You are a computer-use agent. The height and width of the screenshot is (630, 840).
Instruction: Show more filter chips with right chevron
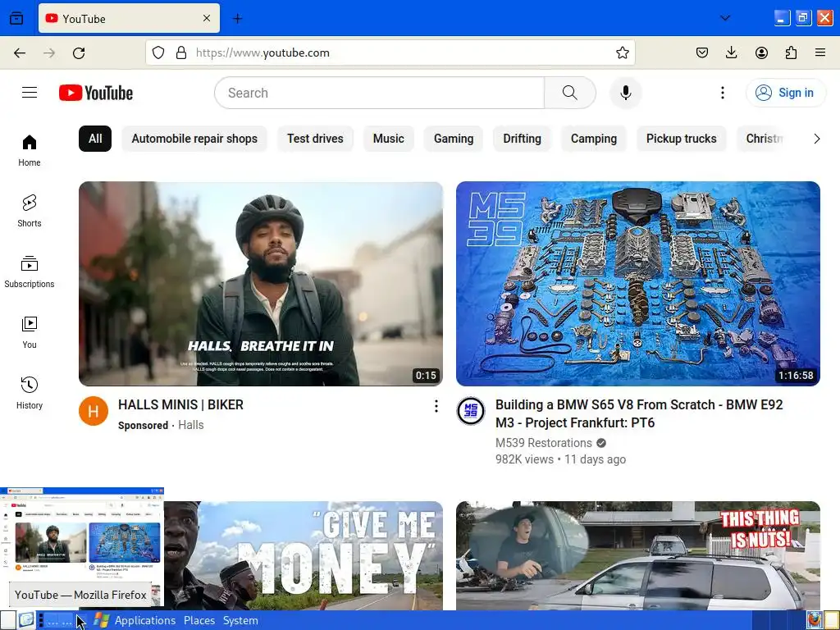tap(816, 139)
